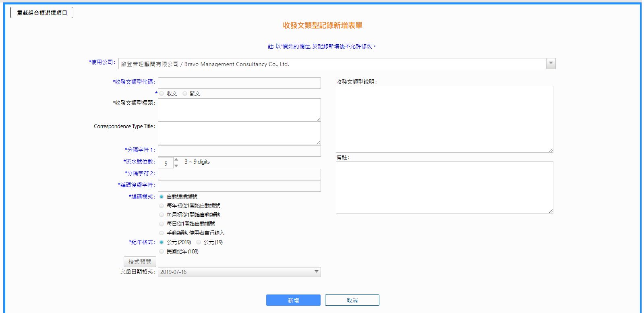This screenshot has width=644, height=313.
Task: Open the 使用公司 dropdown arrow
Action: pyautogui.click(x=551, y=64)
